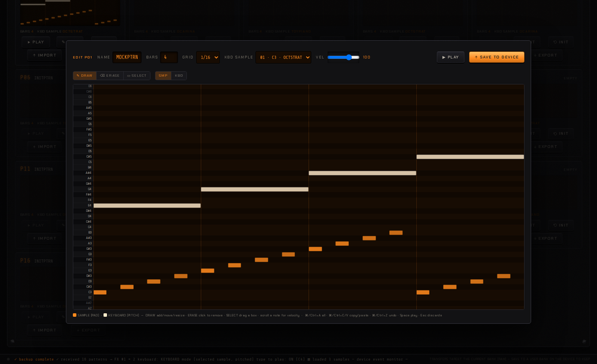Open the KBD Sample OCTSTRAT dropdown
597x364 pixels.
[283, 57]
